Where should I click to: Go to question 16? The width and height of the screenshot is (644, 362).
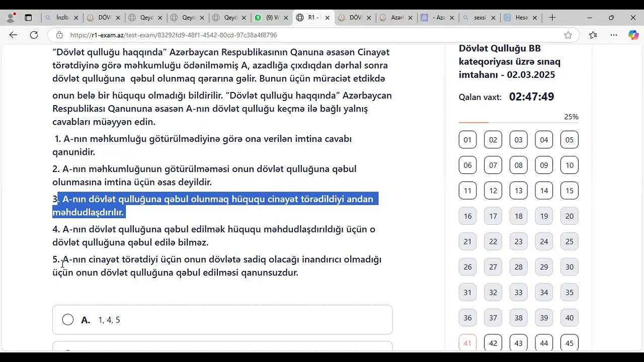point(467,216)
